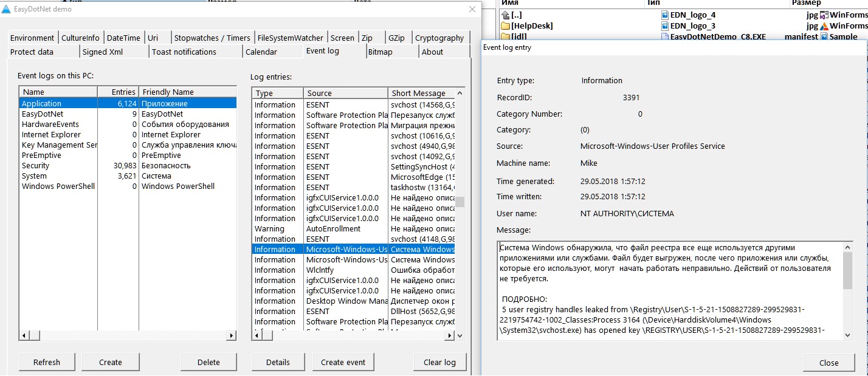Open Details for the selected entry

point(278,362)
